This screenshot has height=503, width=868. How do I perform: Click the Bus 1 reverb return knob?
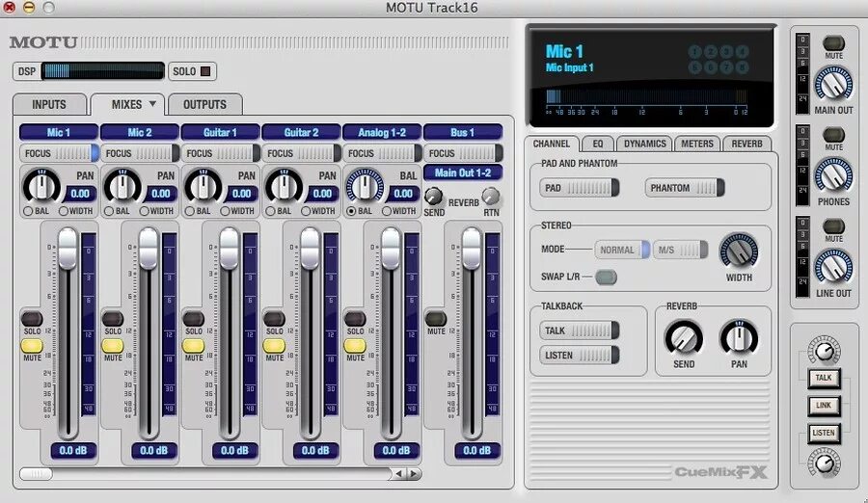click(491, 196)
